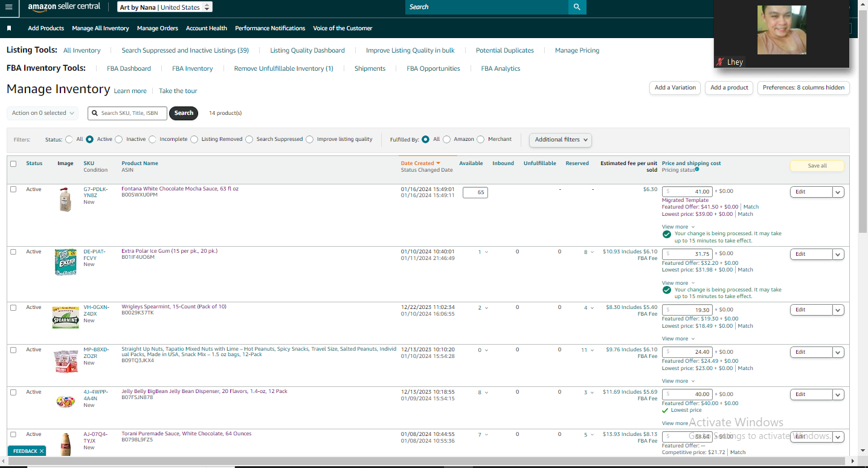Screen dimensions: 868x468
Task: Click Match beside Fontana Featured Offer $41.50
Action: tap(751, 207)
